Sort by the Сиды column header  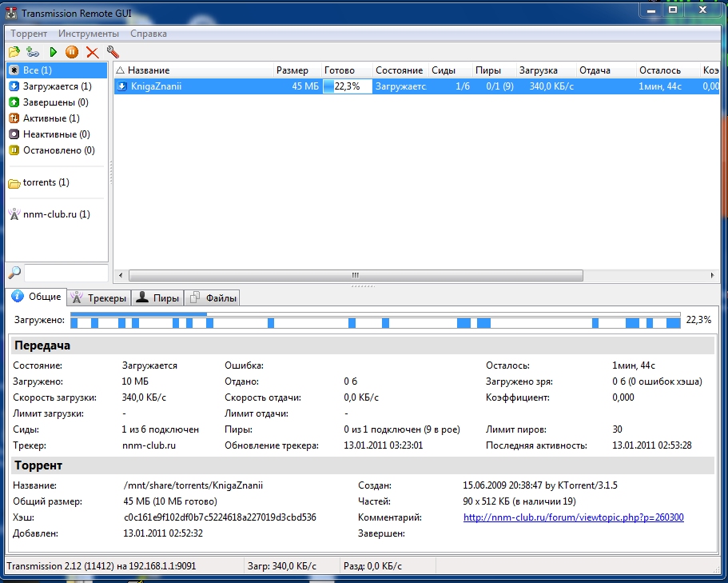pos(451,70)
